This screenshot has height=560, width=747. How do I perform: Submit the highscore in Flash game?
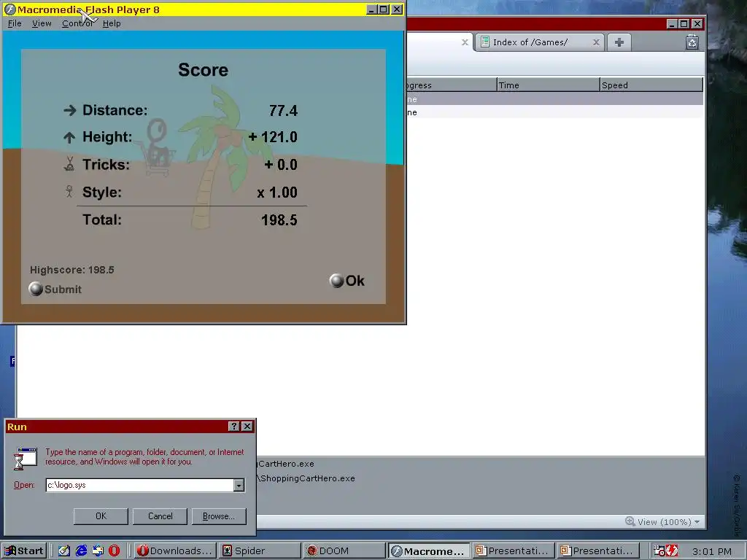click(x=55, y=289)
